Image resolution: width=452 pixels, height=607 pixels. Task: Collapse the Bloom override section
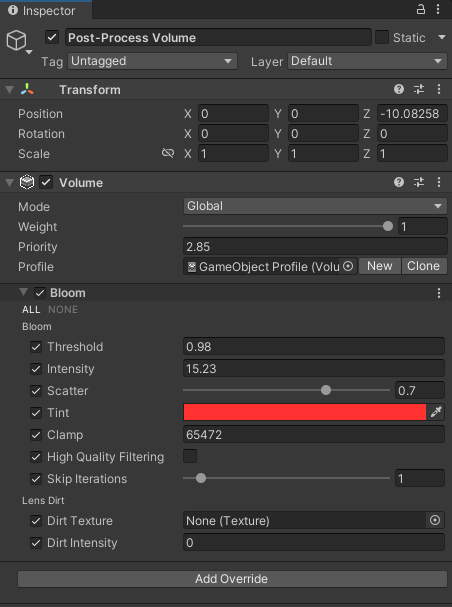click(24, 293)
